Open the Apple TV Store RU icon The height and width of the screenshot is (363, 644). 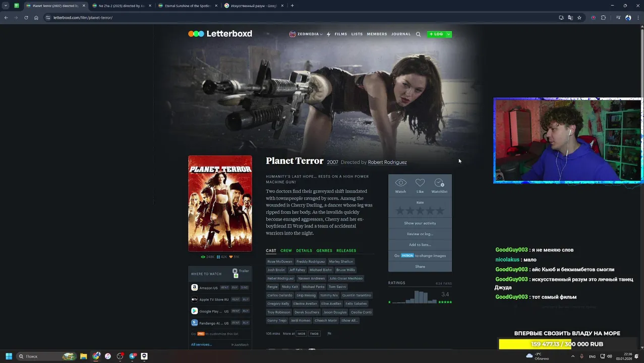click(194, 299)
